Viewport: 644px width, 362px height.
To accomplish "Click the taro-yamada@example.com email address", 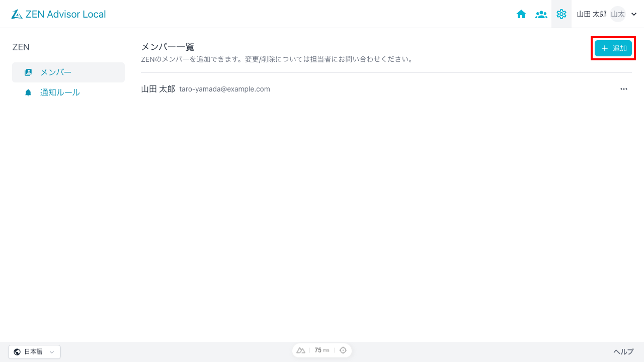I will (x=224, y=89).
